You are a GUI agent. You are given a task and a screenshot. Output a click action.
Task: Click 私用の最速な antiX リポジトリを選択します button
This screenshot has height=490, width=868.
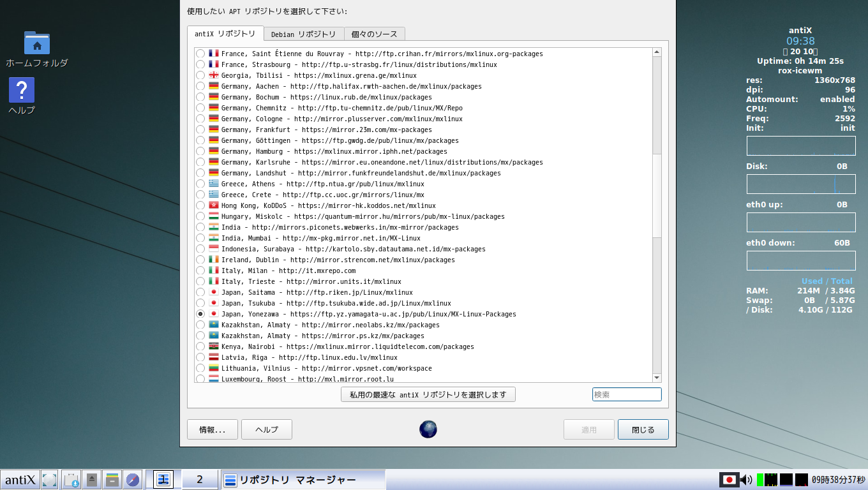point(428,394)
